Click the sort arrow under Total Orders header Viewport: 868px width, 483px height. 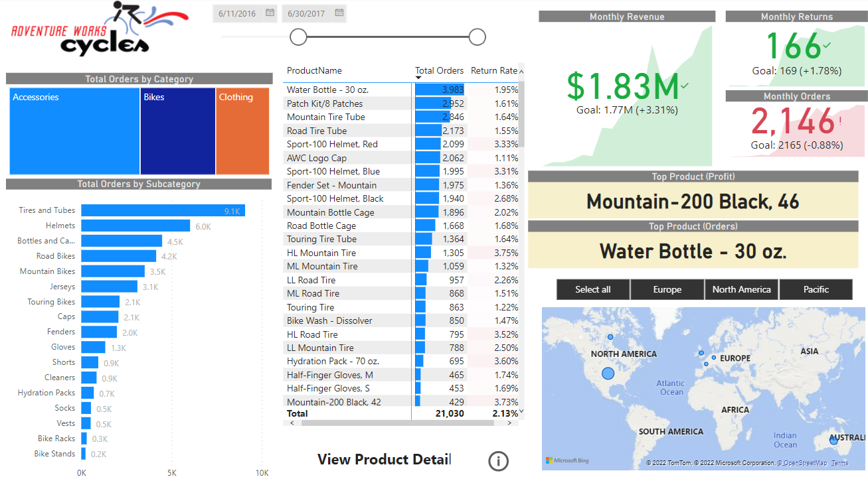coord(418,78)
